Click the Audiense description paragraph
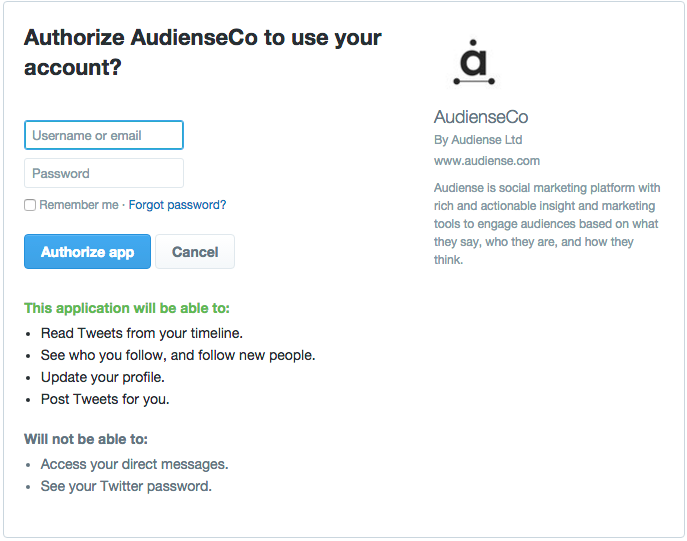The width and height of the screenshot is (687, 541). 547,223
